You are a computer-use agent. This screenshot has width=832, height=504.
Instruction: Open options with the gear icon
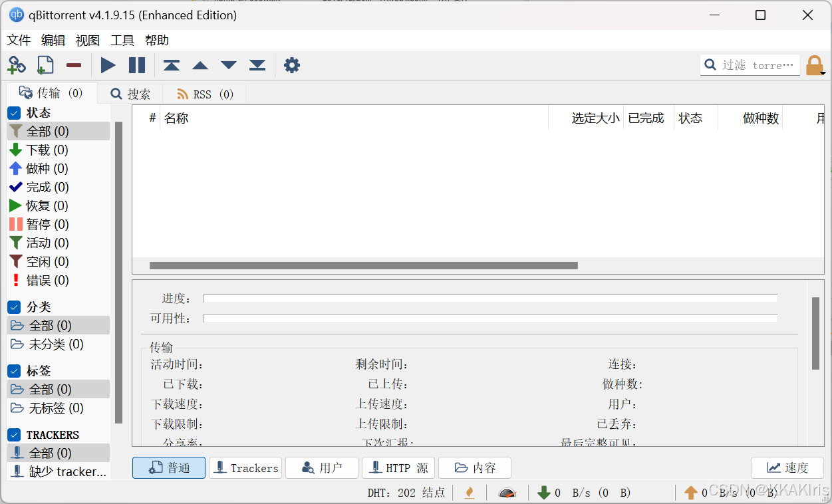pyautogui.click(x=292, y=65)
